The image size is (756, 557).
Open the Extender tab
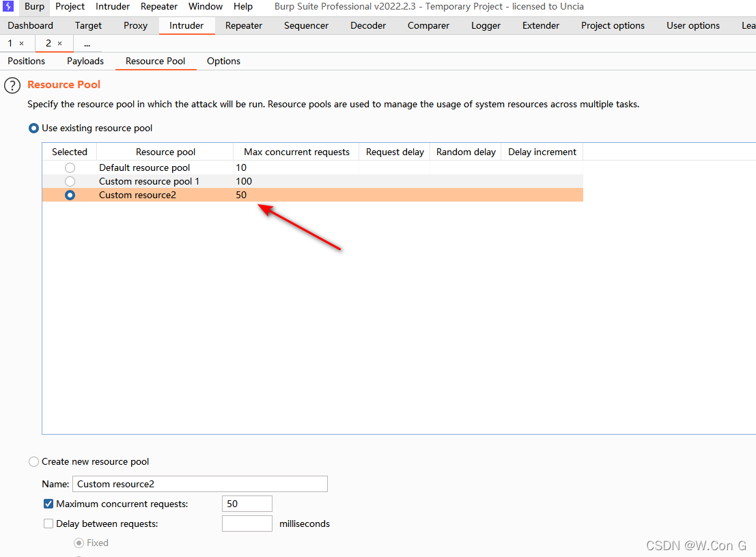[540, 25]
